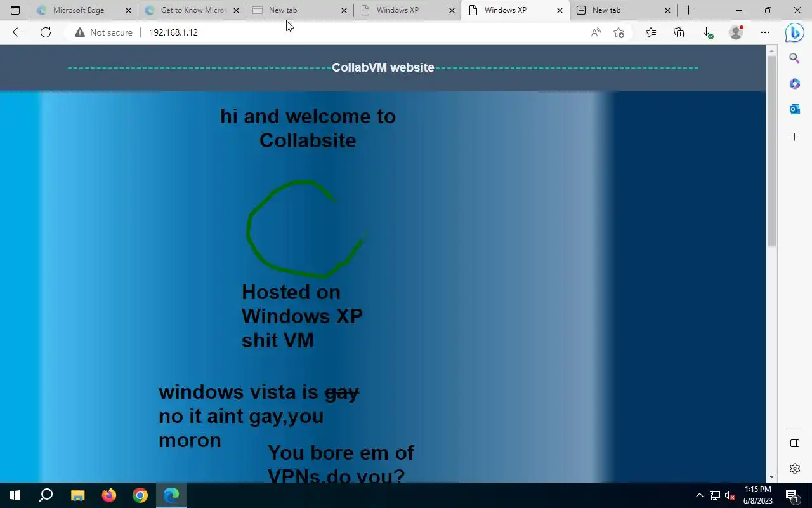
Task: Open the network status tray icon
Action: click(715, 495)
